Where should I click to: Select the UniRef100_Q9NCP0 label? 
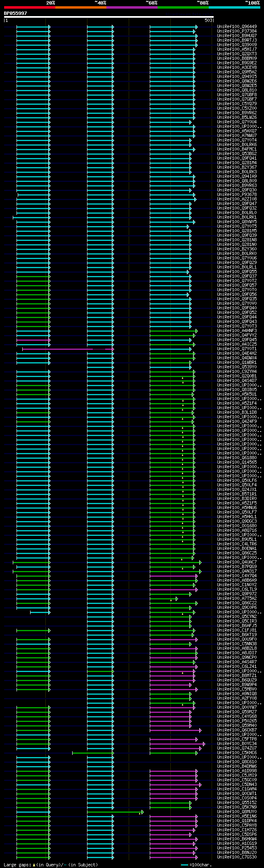point(237,658)
